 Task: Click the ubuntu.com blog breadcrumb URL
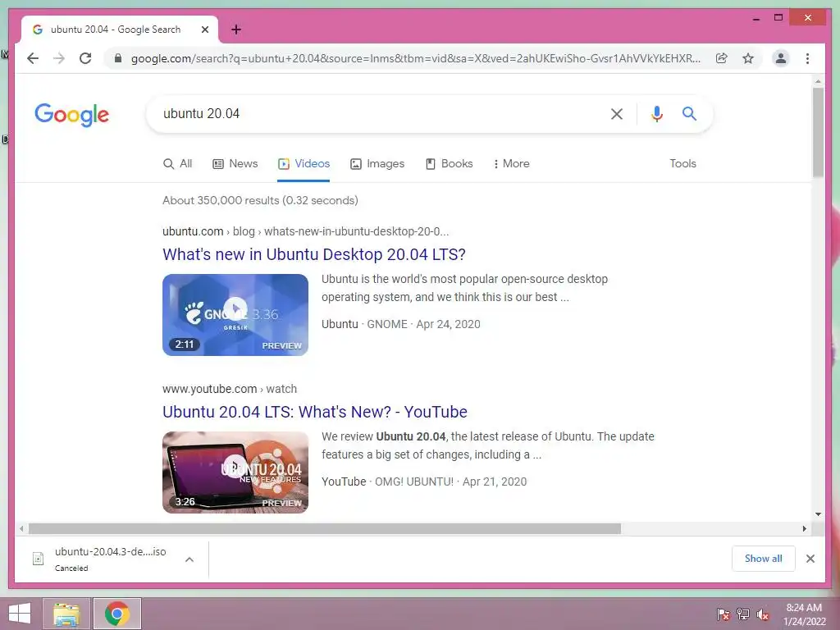click(x=305, y=231)
